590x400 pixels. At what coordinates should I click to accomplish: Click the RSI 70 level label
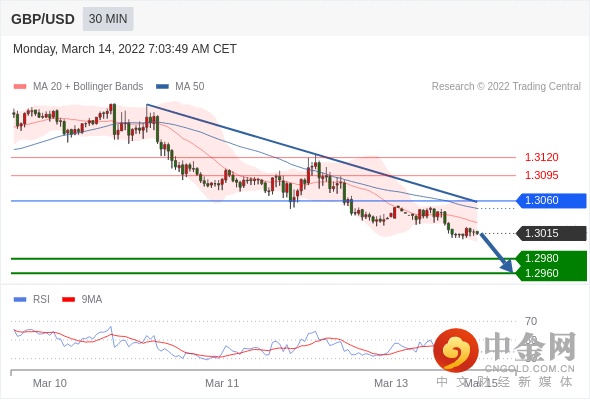tap(531, 321)
